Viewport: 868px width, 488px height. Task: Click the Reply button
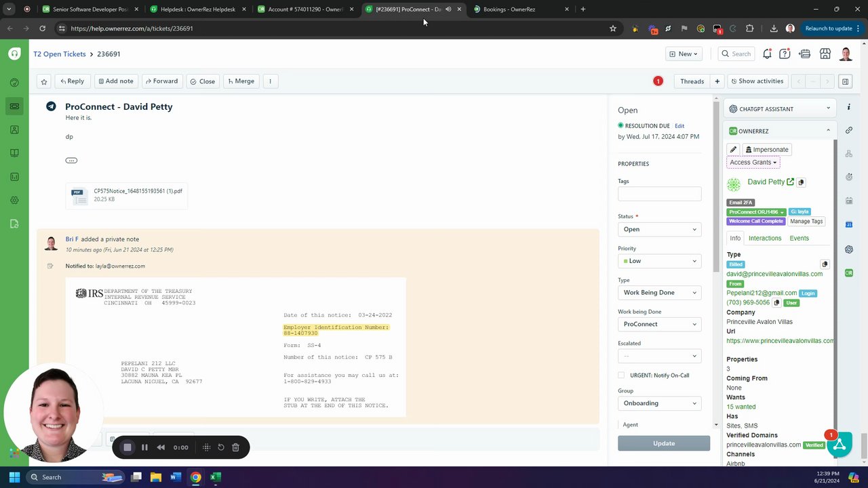point(72,81)
